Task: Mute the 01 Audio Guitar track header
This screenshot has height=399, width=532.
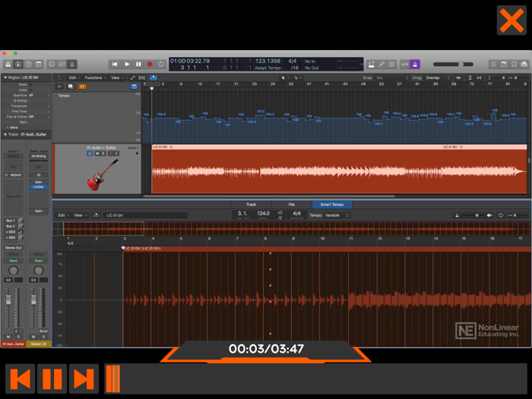Action: [x=97, y=154]
